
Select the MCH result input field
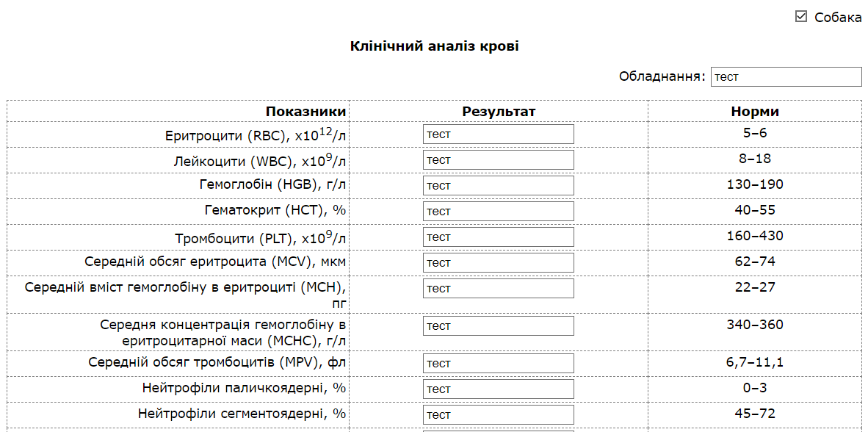click(498, 289)
